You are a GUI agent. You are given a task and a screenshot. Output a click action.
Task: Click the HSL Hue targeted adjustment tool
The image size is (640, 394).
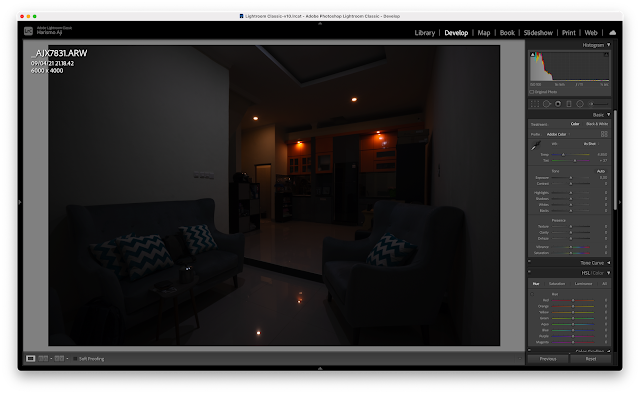point(532,294)
